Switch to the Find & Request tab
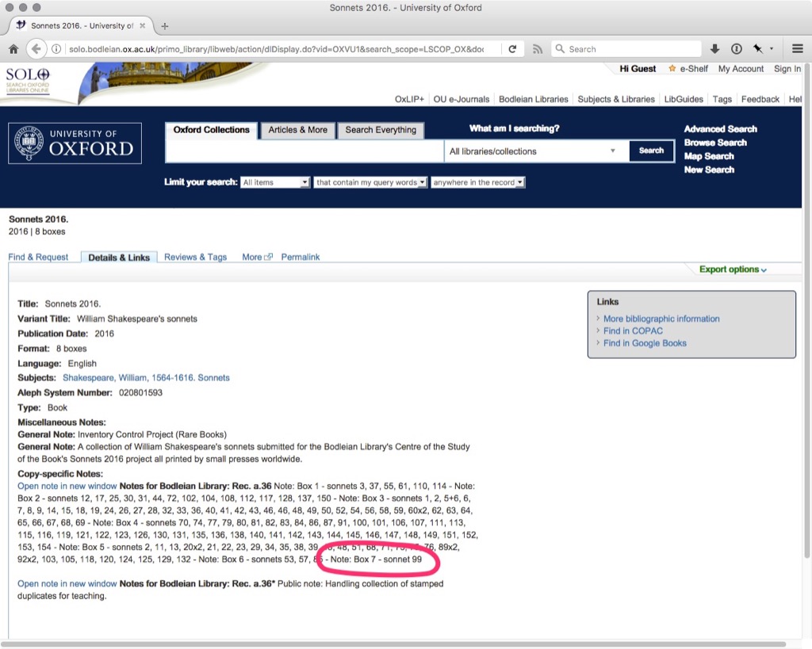The width and height of the screenshot is (812, 649). pyautogui.click(x=38, y=257)
